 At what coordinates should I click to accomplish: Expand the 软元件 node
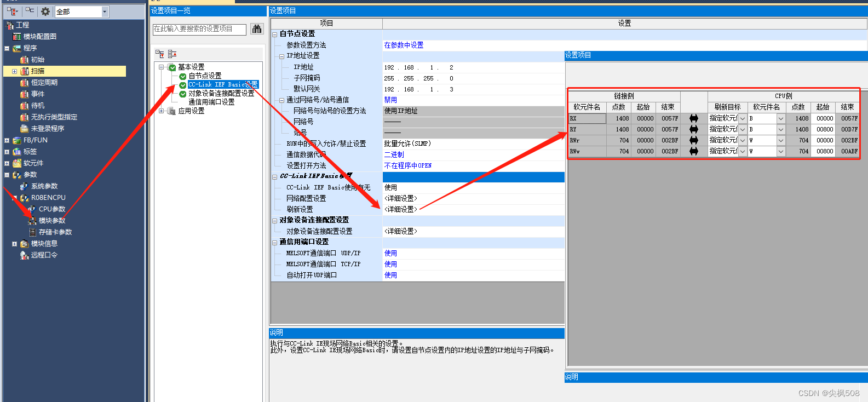(7, 163)
